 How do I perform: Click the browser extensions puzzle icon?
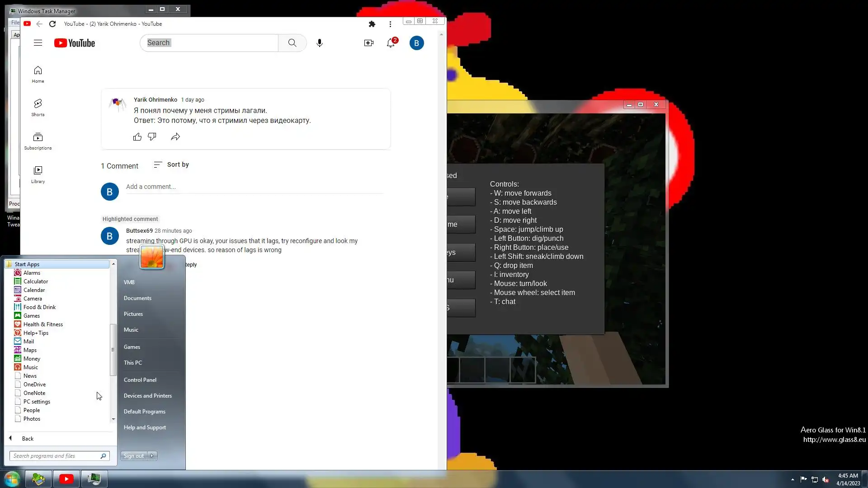(x=372, y=24)
